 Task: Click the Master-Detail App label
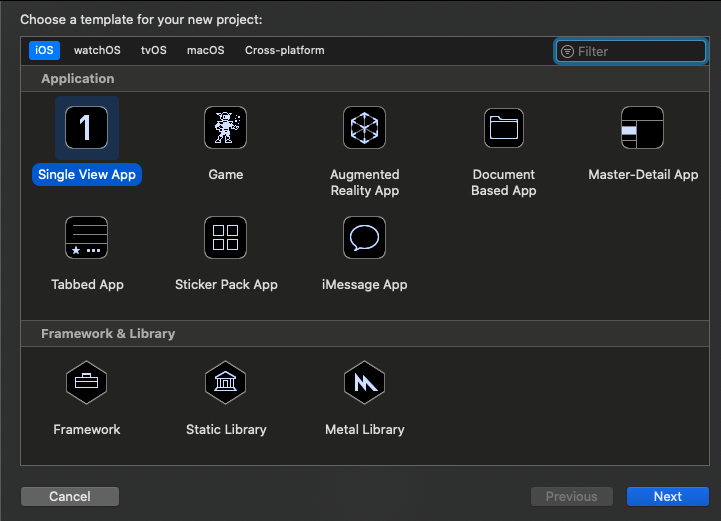(643, 175)
